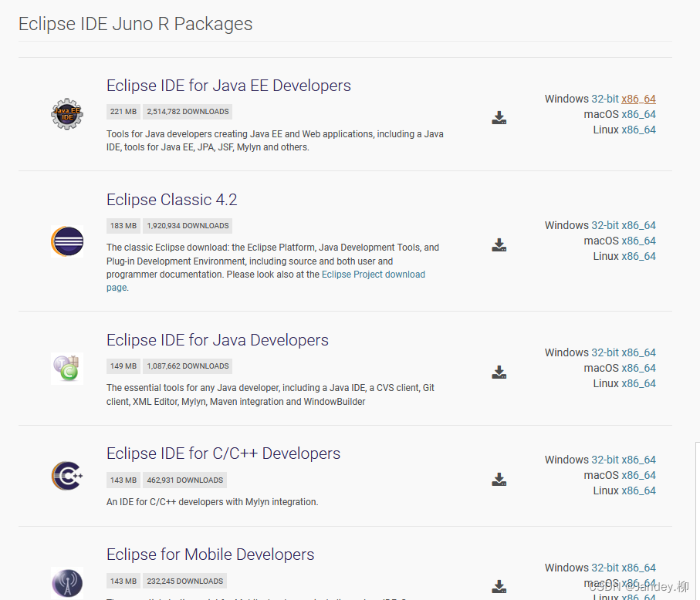Open the Eclipse for Mobile Developers title

point(210,554)
